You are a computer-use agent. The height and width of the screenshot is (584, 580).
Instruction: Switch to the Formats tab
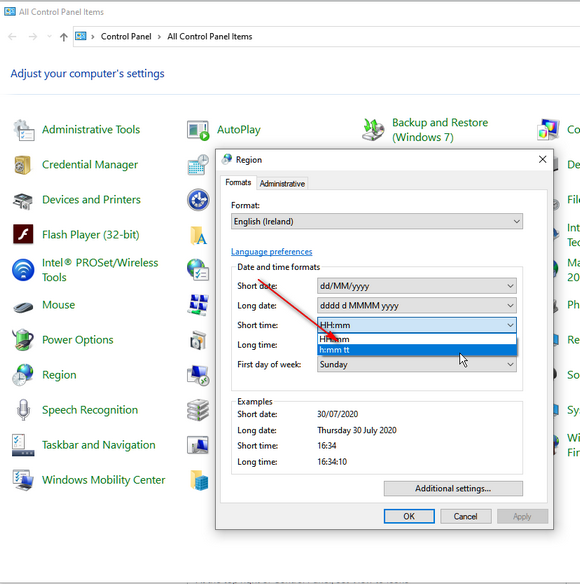(x=238, y=182)
